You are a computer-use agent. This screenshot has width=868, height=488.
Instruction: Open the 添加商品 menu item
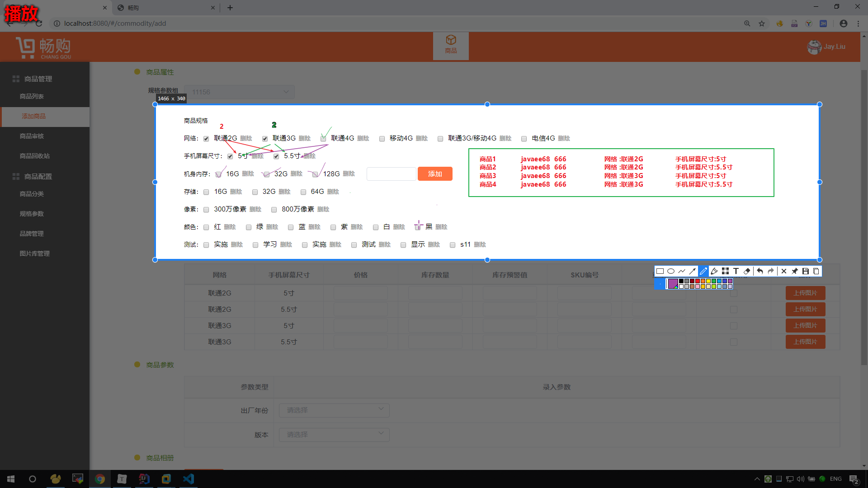[45, 116]
